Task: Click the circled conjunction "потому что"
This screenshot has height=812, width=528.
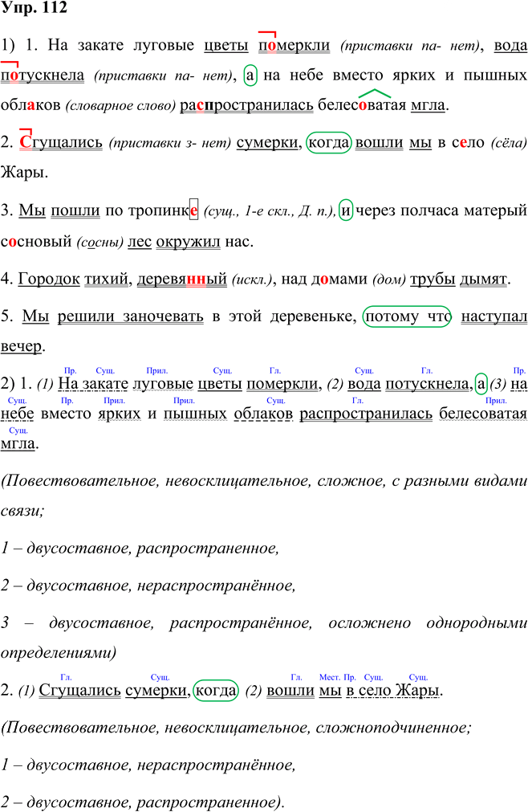Action: coord(408,316)
